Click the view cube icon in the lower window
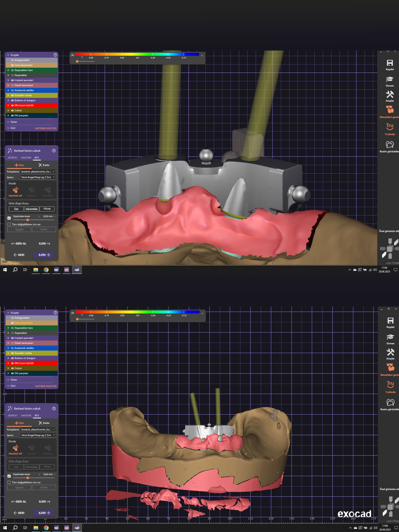Image resolution: width=399 pixels, height=532 pixels. pos(390,507)
